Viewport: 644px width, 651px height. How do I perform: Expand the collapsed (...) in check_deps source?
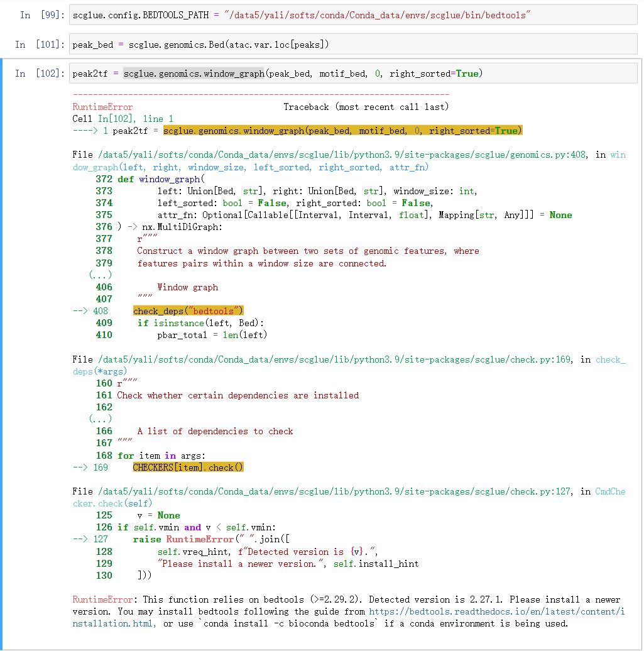[101, 419]
